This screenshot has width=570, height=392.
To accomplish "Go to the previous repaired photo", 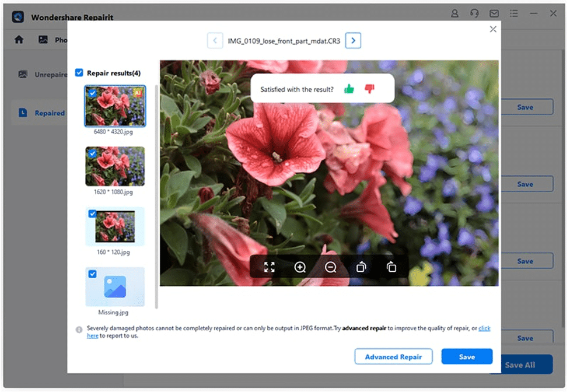I will (x=215, y=40).
